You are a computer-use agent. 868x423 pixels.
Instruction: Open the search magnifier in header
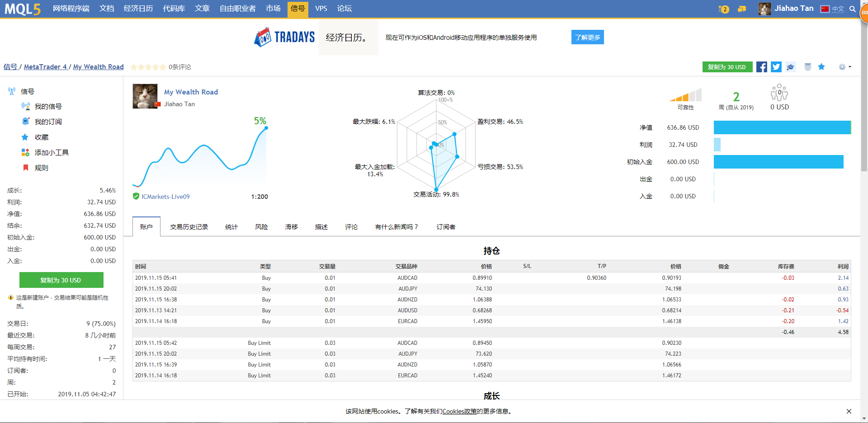pos(853,9)
